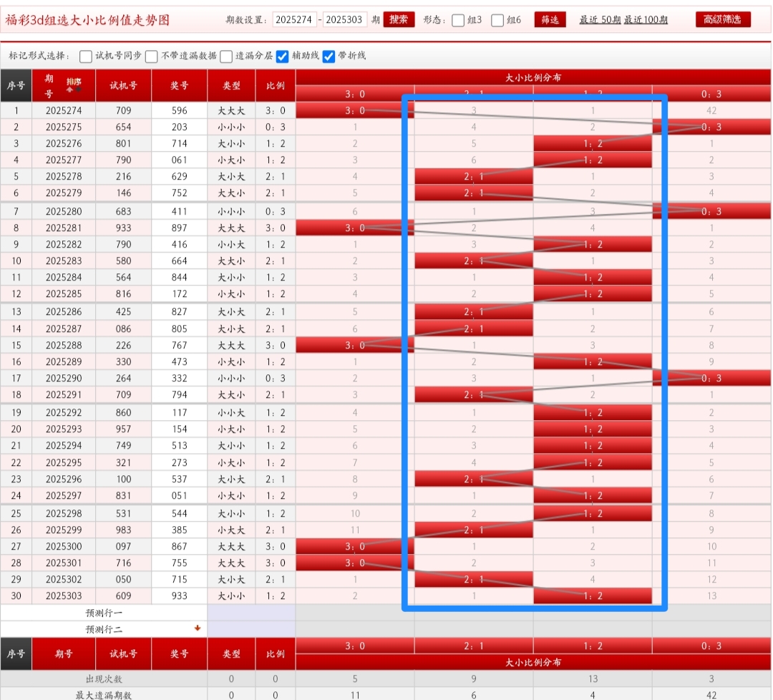Click the 筛选 filter button
Image resolution: width=773 pixels, height=700 pixels.
click(x=550, y=19)
